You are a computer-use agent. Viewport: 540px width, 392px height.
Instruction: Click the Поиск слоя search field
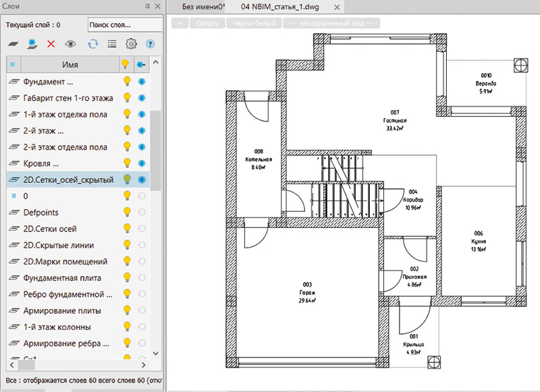pos(124,25)
